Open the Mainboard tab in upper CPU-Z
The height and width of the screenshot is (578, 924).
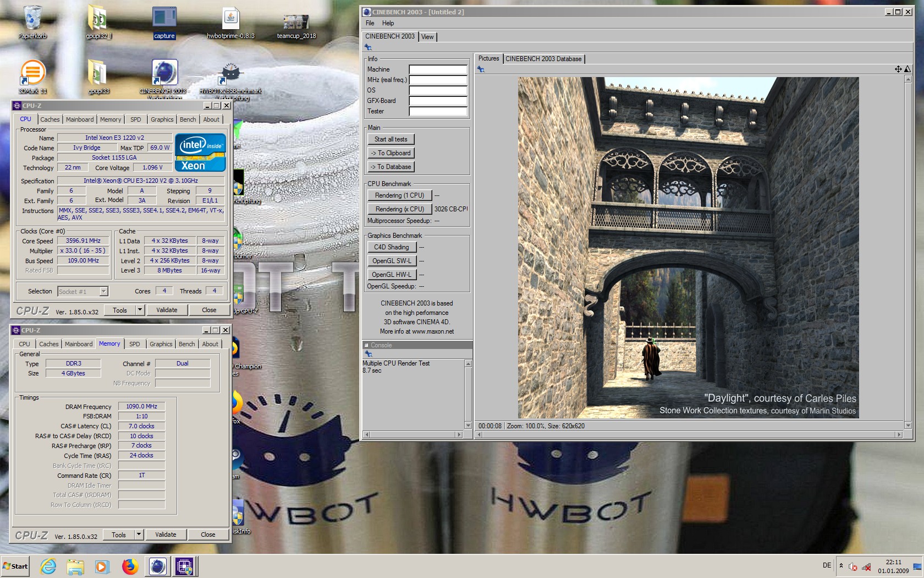80,119
